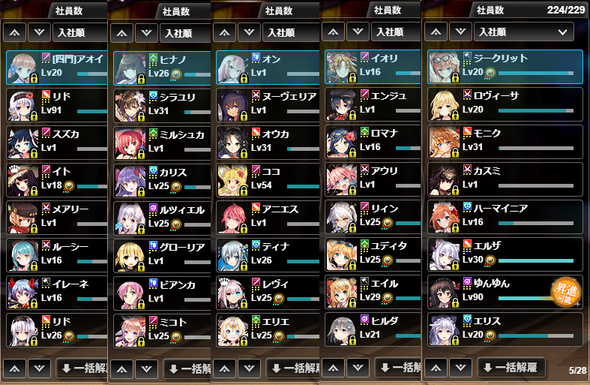Click the 一括解雇 button in rightmost panel

(x=511, y=368)
